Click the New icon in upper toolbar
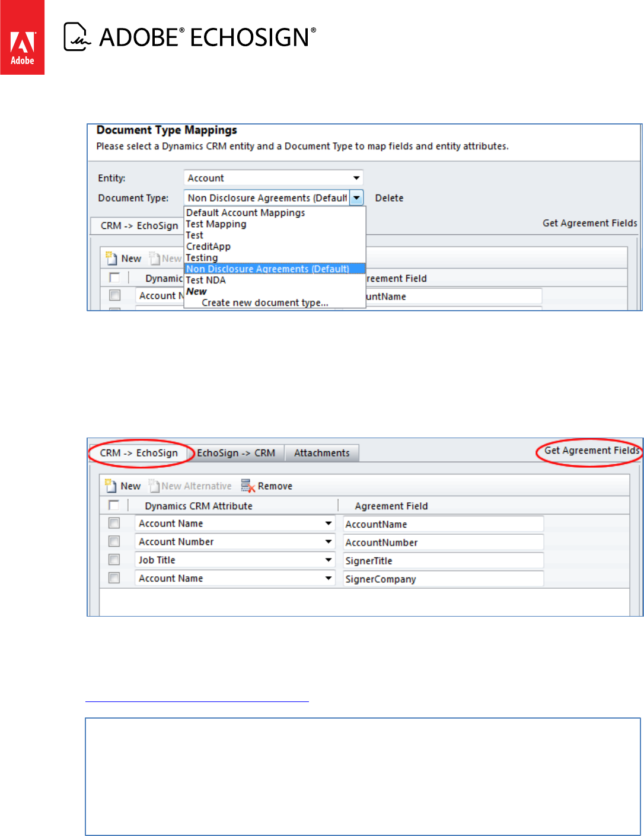This screenshot has width=644, height=836. 111,258
